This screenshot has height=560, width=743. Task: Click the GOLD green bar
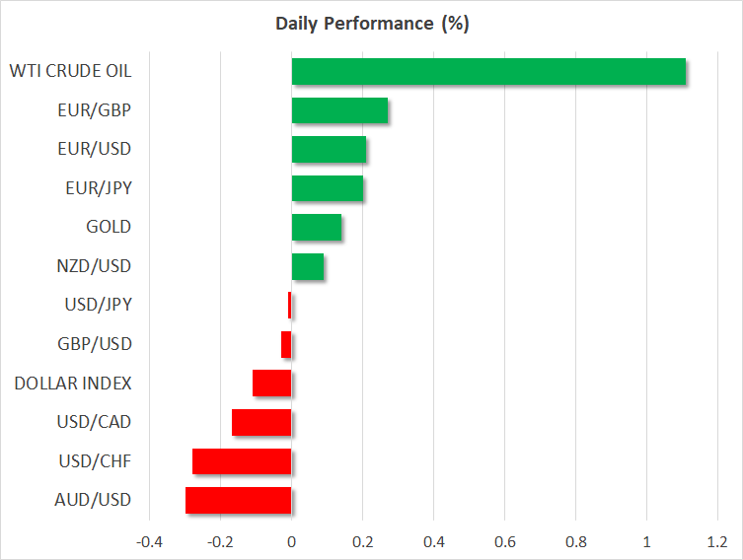coord(316,228)
